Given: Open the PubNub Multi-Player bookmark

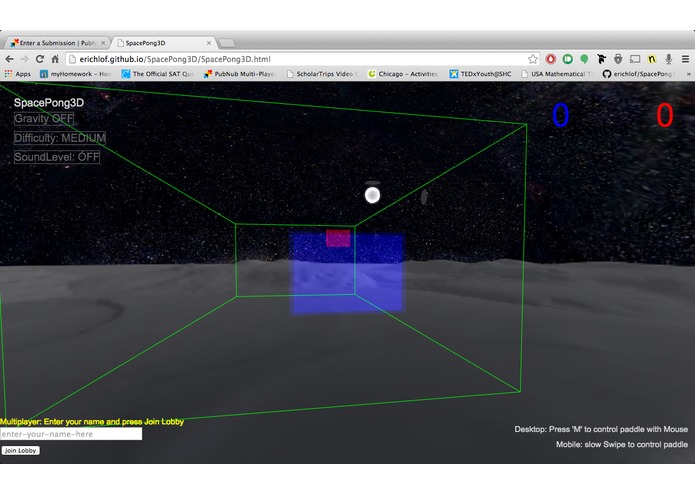Looking at the screenshot, I should tap(239, 74).
